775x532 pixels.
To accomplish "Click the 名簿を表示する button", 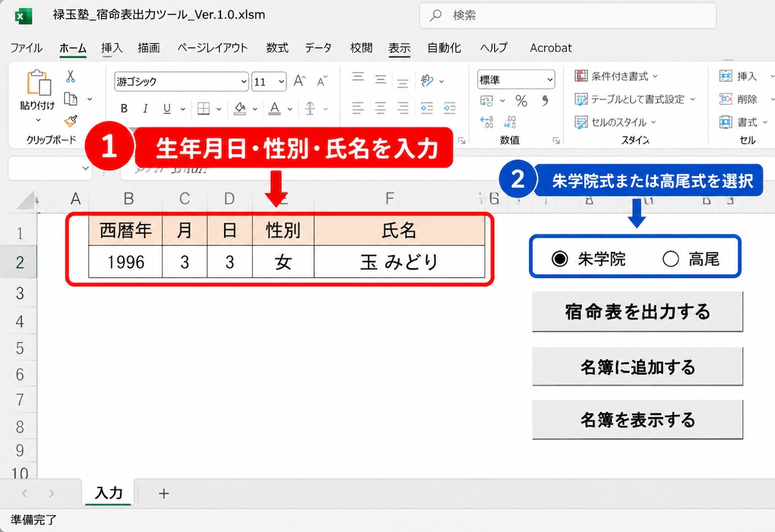I will pyautogui.click(x=638, y=420).
